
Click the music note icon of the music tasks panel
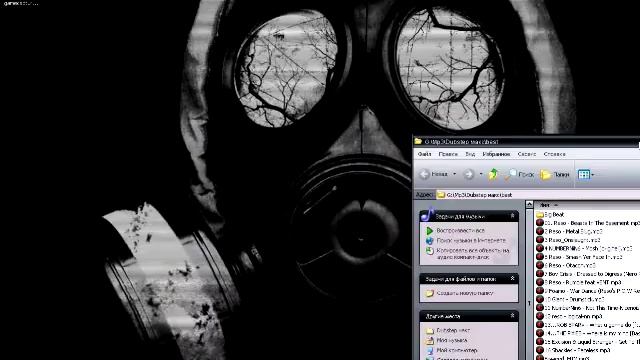[x=427, y=215]
